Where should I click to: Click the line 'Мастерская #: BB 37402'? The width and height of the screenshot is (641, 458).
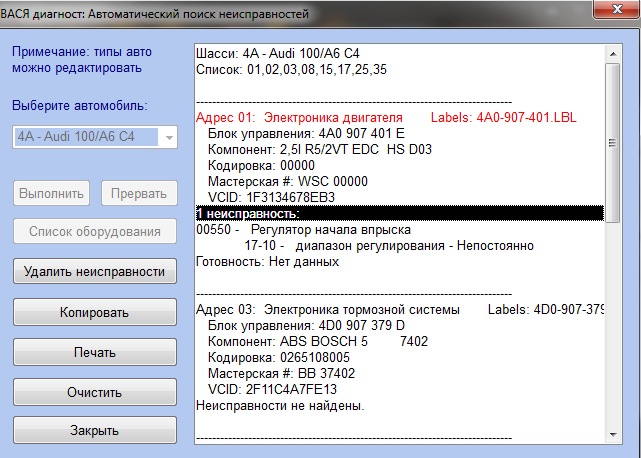pyautogui.click(x=282, y=373)
